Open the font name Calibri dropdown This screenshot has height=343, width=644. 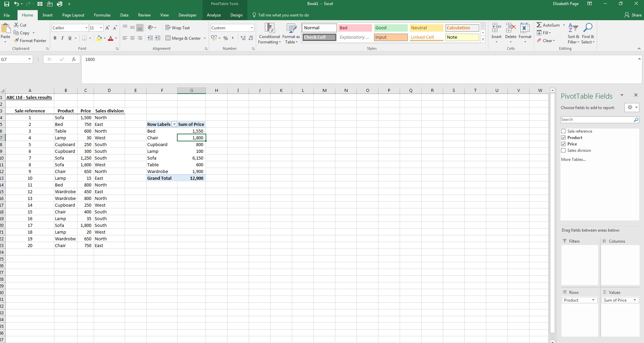point(86,28)
